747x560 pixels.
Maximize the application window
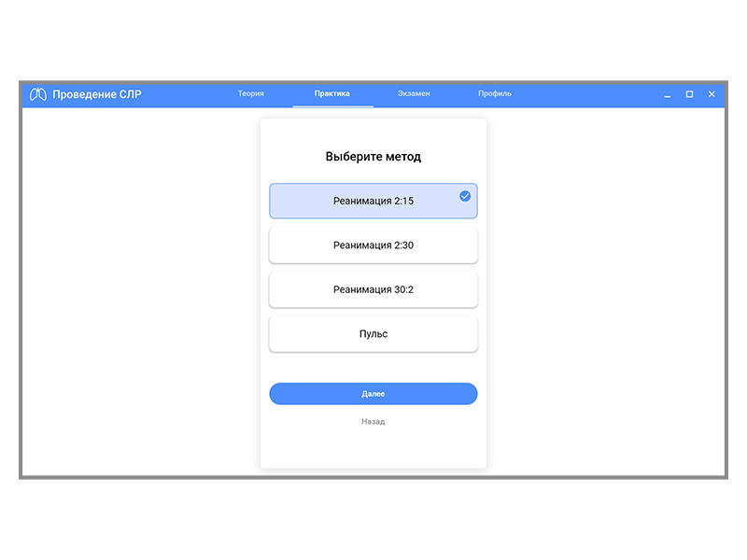[x=689, y=94]
